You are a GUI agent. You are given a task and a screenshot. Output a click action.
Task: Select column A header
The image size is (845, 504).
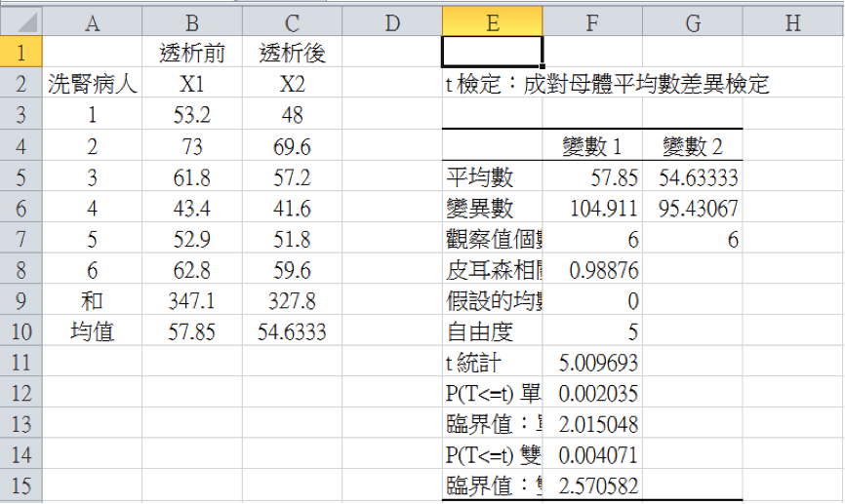[92, 21]
